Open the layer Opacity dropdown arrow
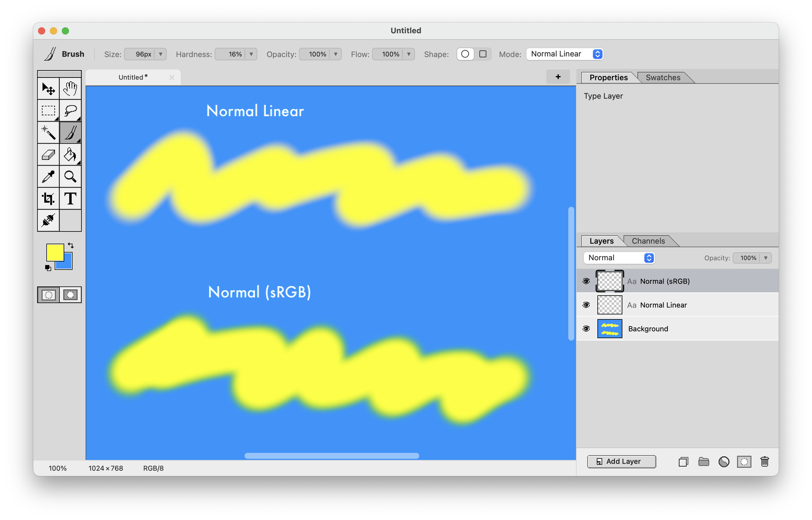The width and height of the screenshot is (812, 520). click(766, 258)
